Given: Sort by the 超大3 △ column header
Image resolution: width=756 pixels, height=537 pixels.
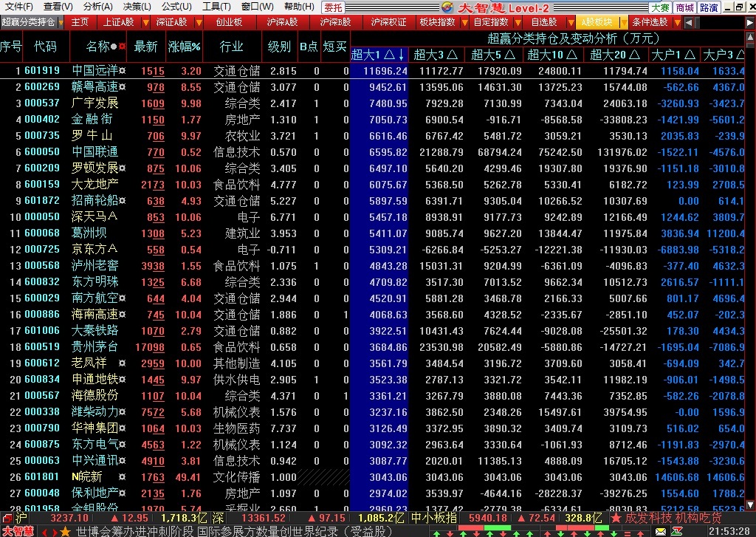Looking at the screenshot, I should point(436,55).
